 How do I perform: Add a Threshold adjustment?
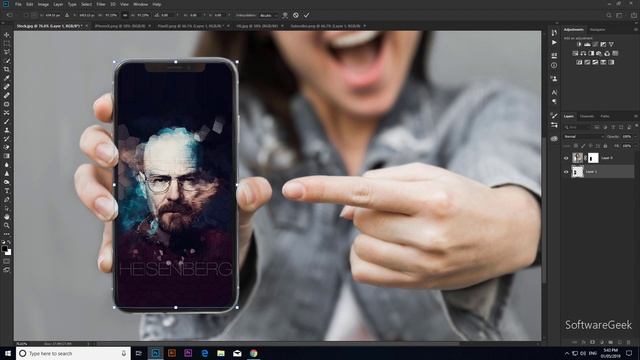click(595, 62)
